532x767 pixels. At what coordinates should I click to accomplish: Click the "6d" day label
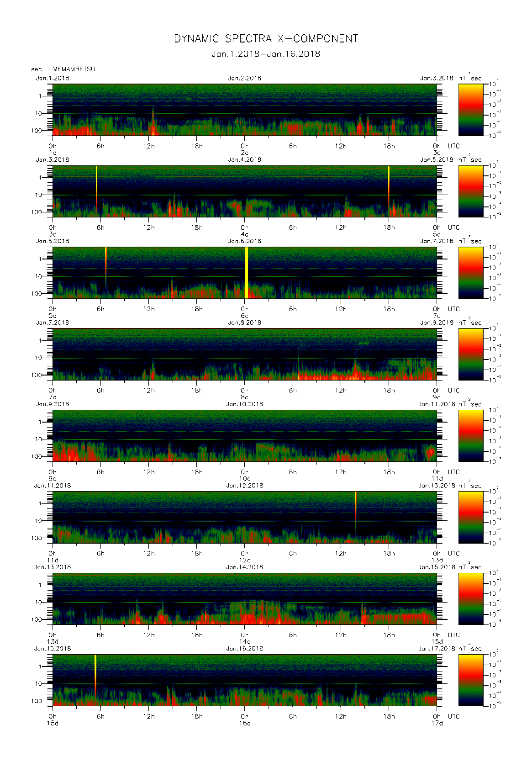click(245, 316)
